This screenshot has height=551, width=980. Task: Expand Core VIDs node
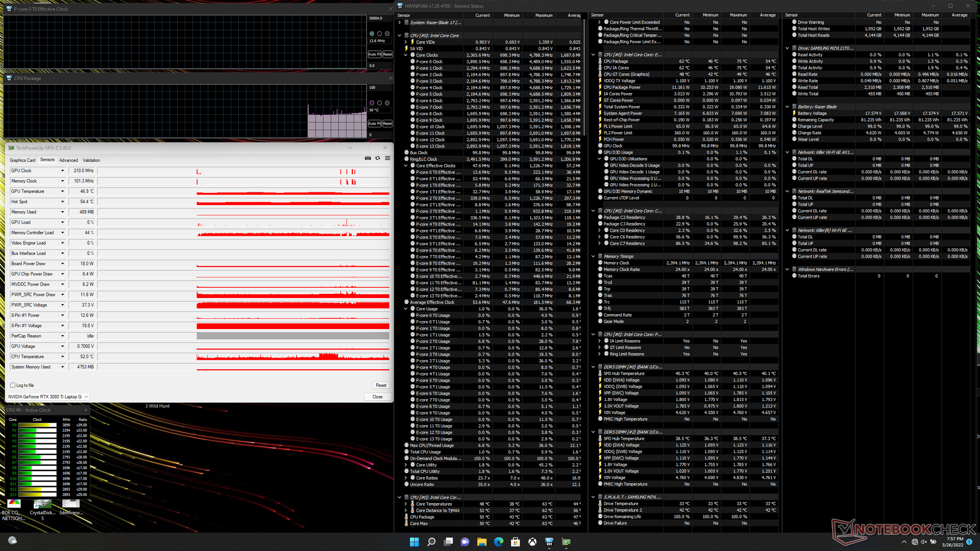click(406, 42)
